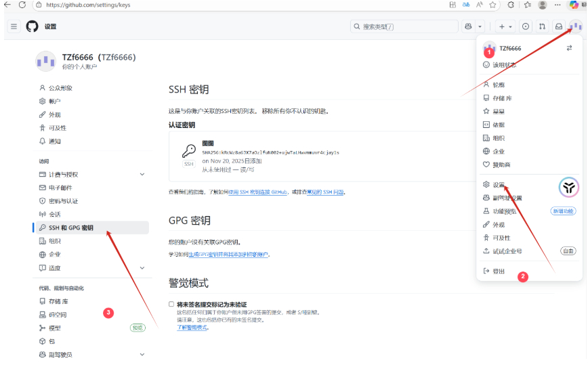588x369 pixels.
Task: Select 组织 in the user menu
Action: (529, 138)
